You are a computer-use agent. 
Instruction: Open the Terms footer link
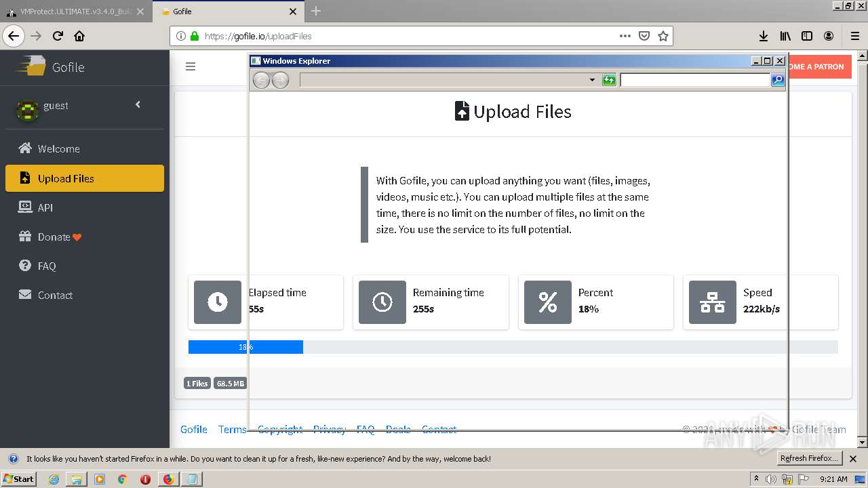click(233, 429)
